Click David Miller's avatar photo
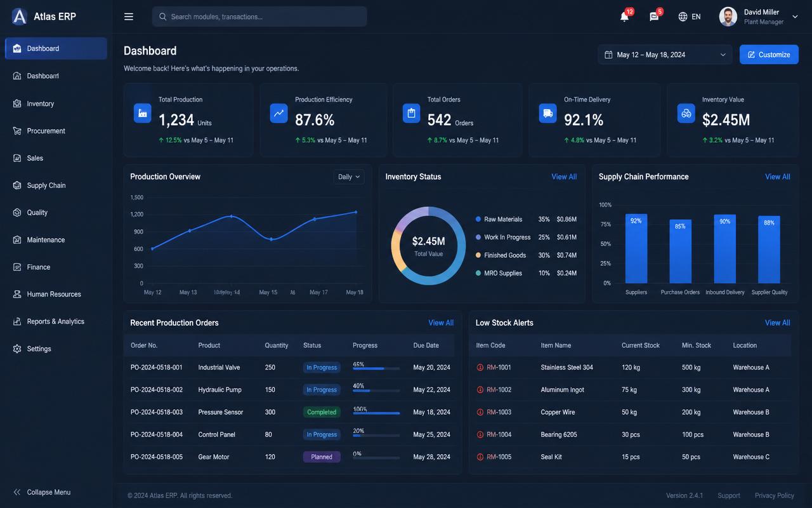 click(728, 17)
